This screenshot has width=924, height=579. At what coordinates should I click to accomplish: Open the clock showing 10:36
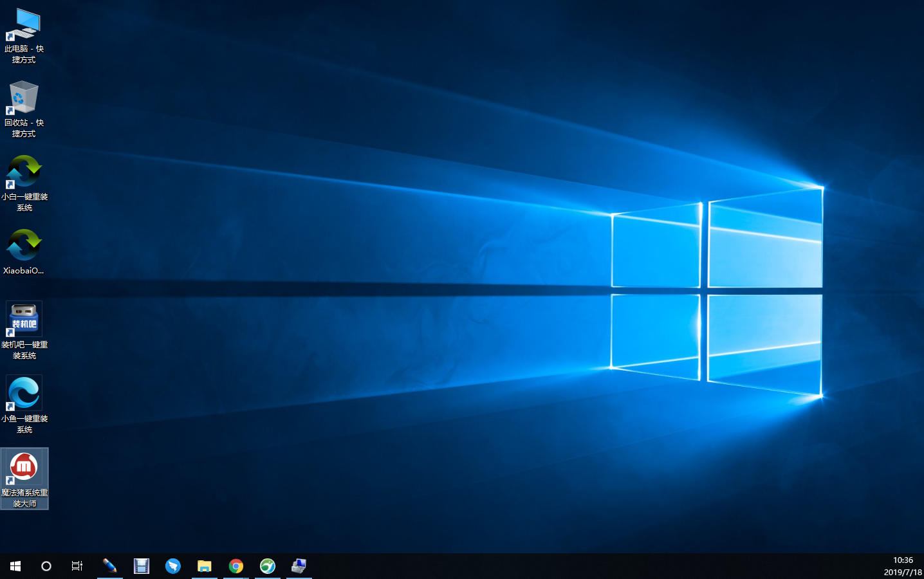902,566
